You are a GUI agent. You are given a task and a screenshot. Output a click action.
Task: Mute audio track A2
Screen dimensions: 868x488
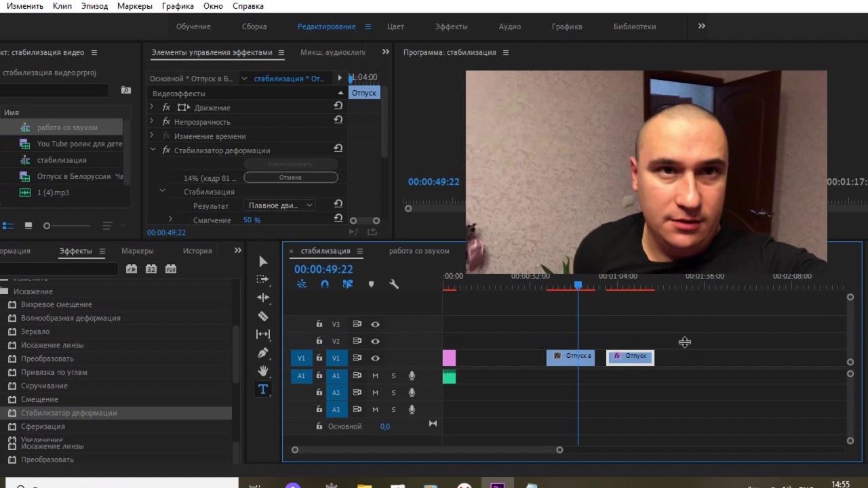375,392
